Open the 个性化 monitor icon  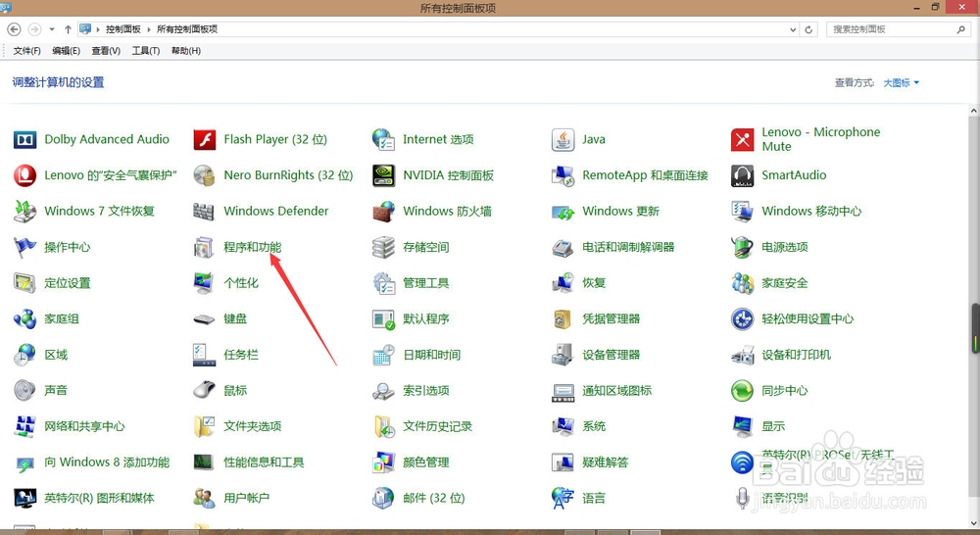[205, 283]
